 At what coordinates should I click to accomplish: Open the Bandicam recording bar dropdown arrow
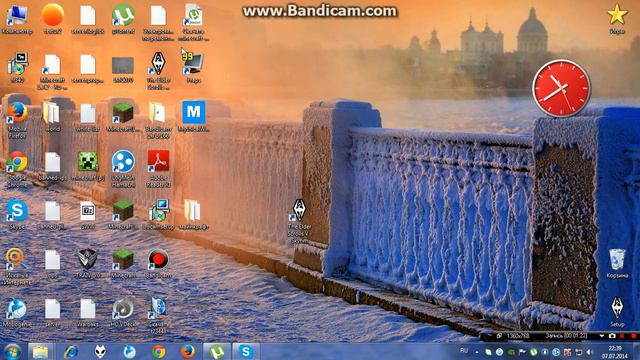(x=602, y=336)
